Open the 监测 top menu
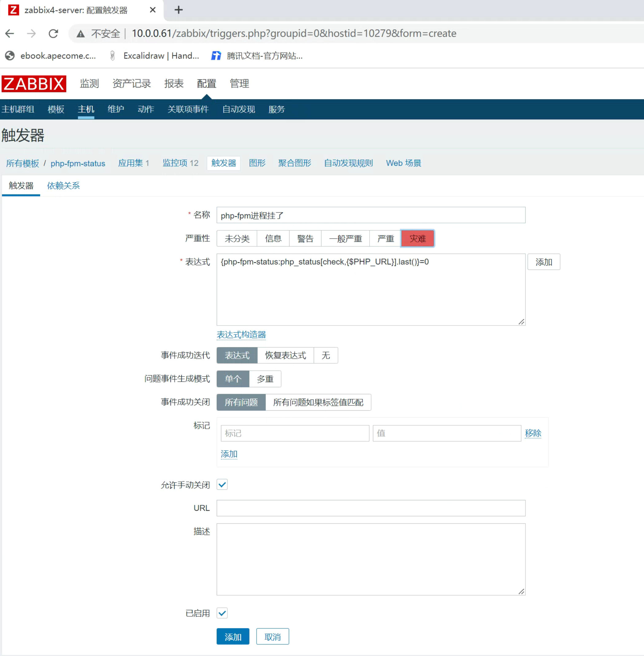Viewport: 644px width, 656px height. 89,84
